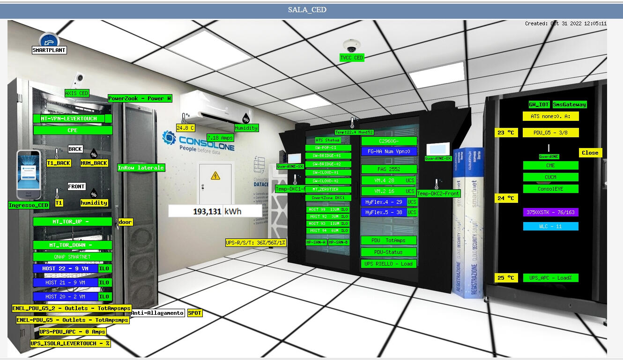Open PDU_G5 - 3/8 yellow bar
623x364 pixels.
(551, 133)
